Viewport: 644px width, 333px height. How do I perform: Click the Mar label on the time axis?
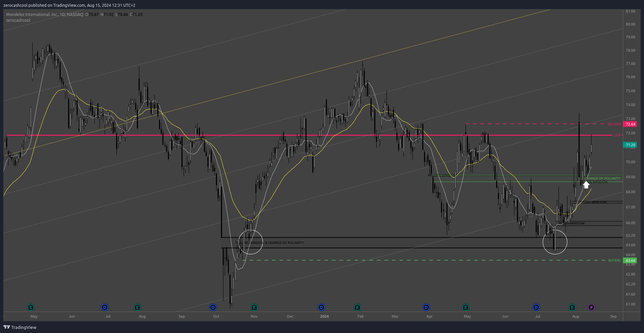[395, 316]
